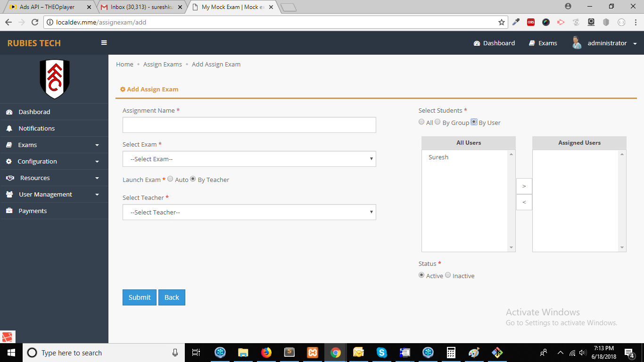Reload the page with refresh icon
The width and height of the screenshot is (644, 362).
(34, 22)
